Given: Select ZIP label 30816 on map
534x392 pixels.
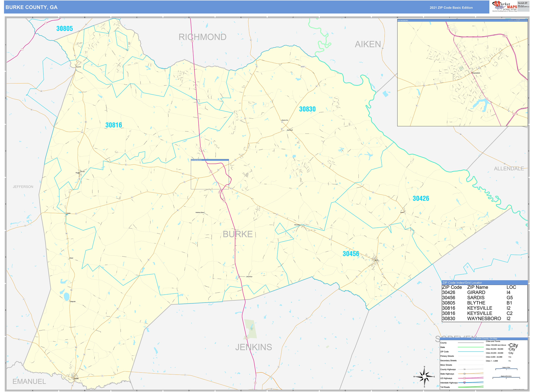Looking at the screenshot, I should coord(113,125).
